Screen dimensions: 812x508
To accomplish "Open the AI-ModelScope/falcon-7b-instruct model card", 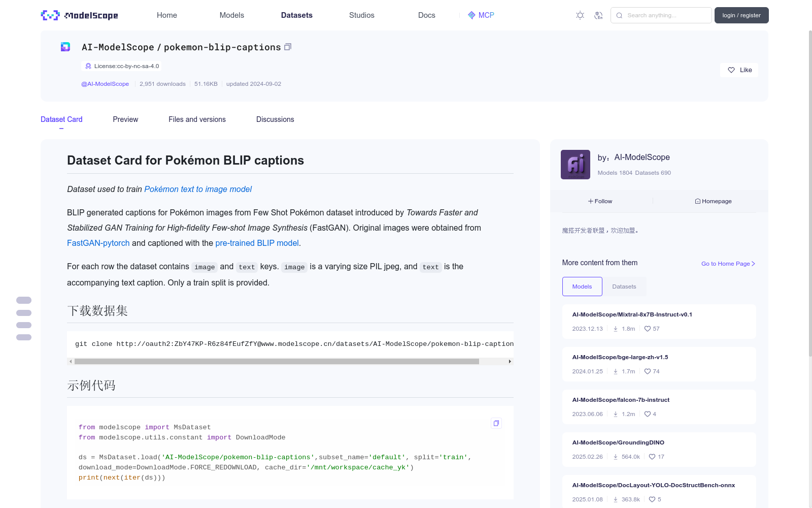I will coord(659,407).
